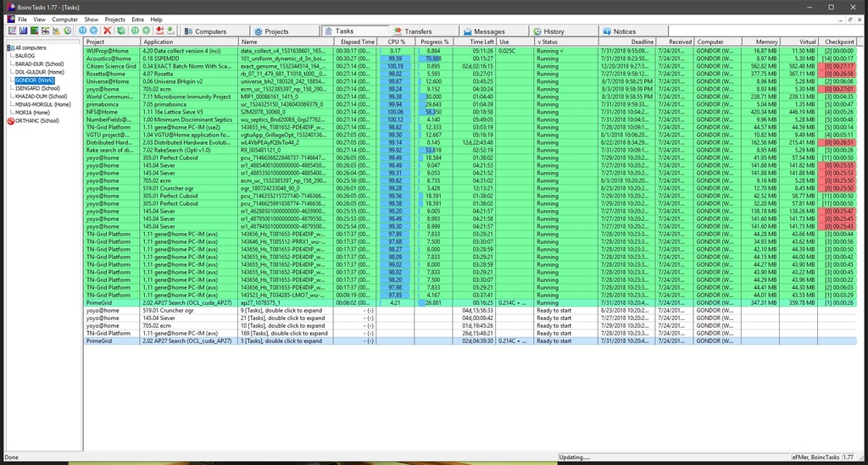The height and width of the screenshot is (465, 868).
Task: Open the Show menu
Action: 92,19
